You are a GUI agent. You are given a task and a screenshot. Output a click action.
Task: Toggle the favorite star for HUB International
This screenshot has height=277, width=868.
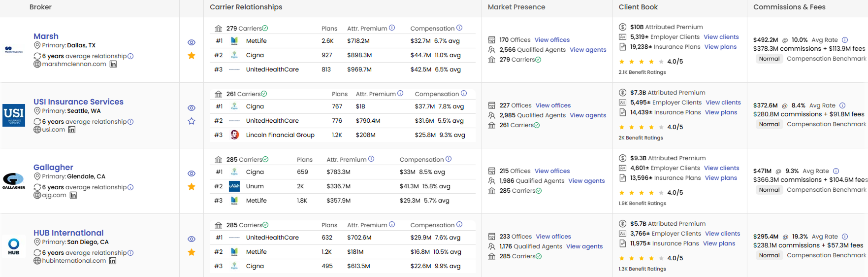coord(192,252)
